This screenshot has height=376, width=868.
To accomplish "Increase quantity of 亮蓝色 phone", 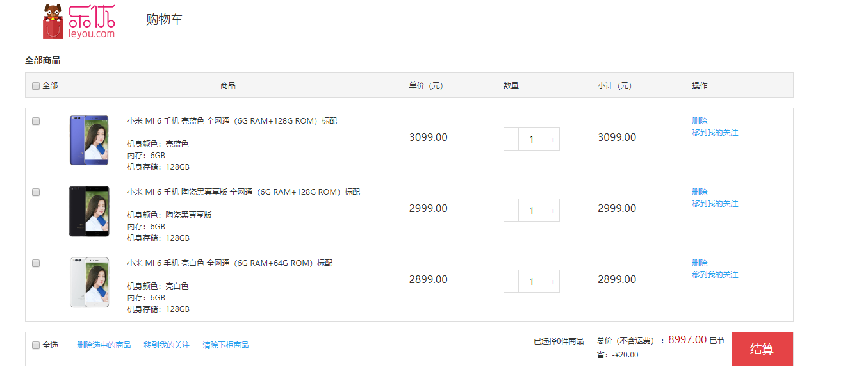I will 552,140.
